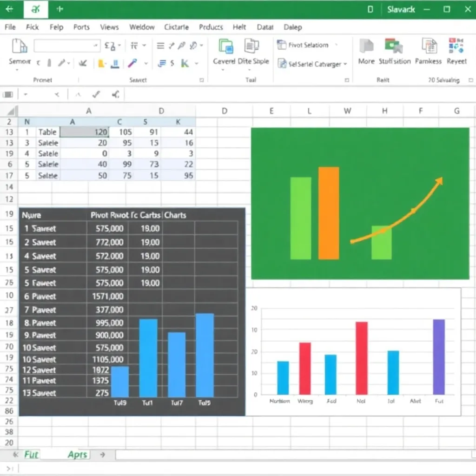Click the checkmark in the formula bar

click(x=96, y=95)
